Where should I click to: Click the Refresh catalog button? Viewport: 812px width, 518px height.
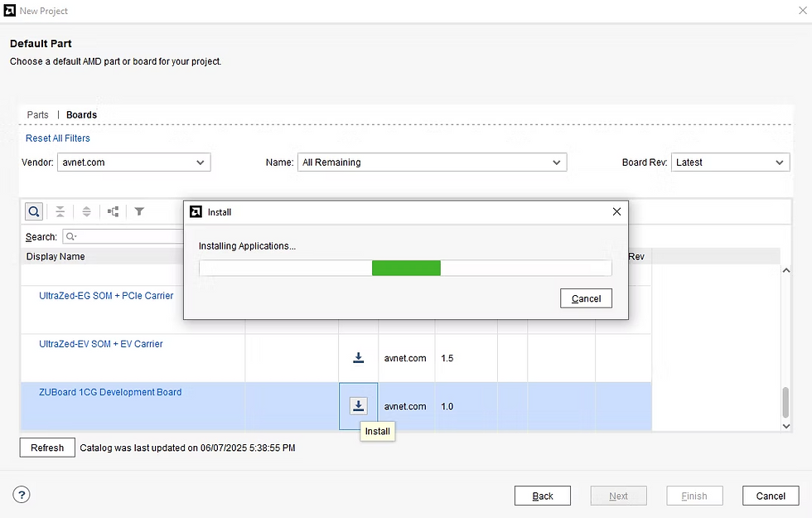coord(47,448)
